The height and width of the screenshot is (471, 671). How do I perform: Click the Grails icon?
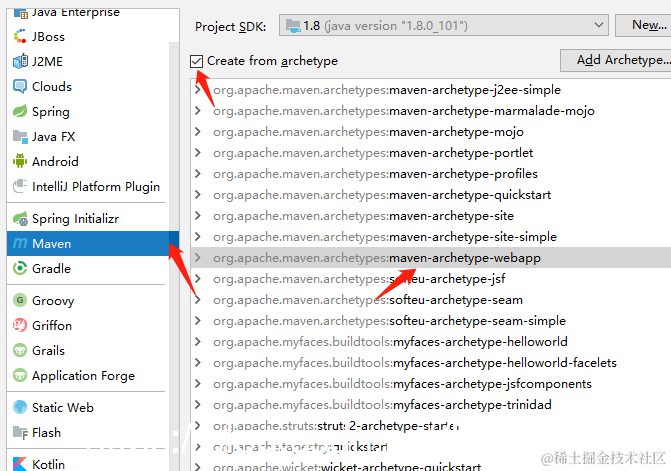tap(20, 350)
